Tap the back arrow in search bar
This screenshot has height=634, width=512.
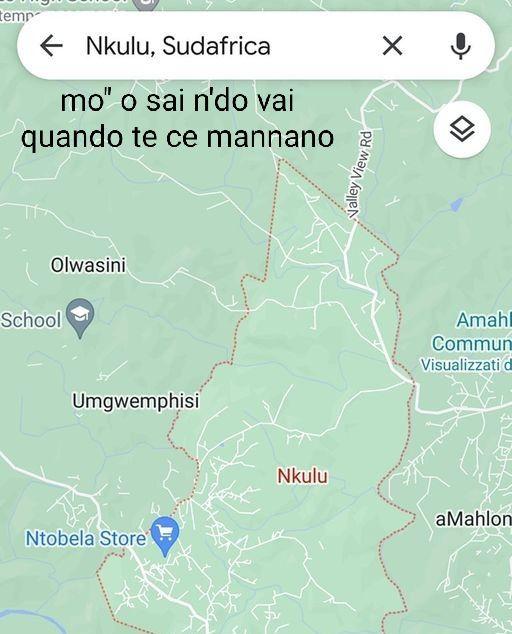(x=51, y=45)
